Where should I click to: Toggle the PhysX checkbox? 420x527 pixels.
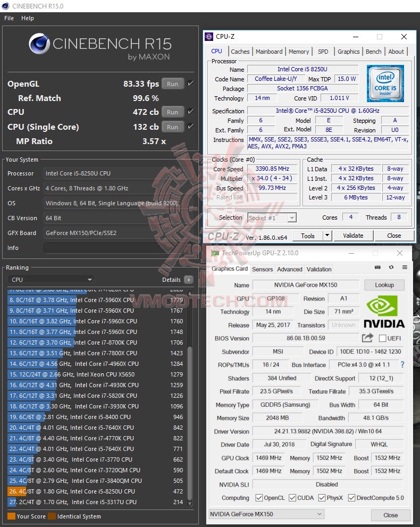coord(322,498)
